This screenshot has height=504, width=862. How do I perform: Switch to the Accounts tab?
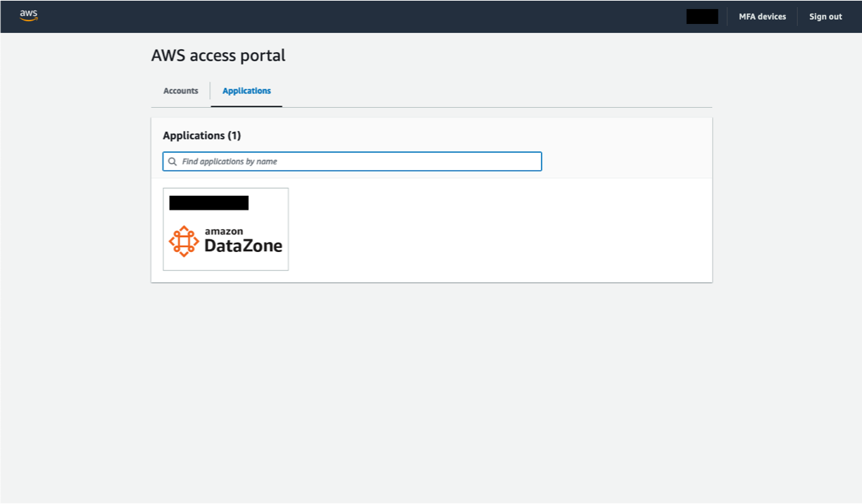(x=180, y=90)
